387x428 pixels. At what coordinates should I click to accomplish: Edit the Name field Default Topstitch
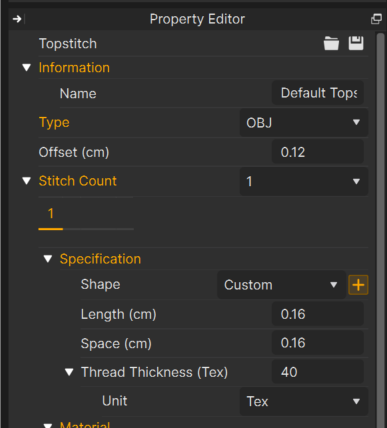point(318,93)
